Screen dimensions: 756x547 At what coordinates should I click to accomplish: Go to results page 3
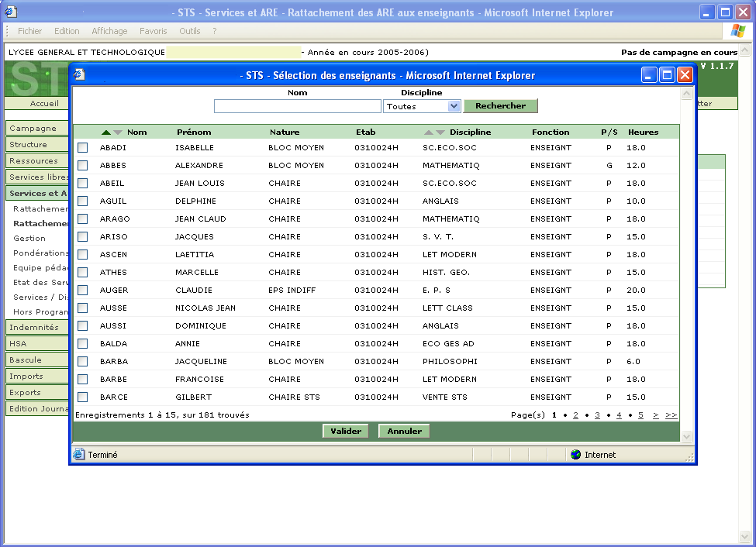pyautogui.click(x=597, y=415)
